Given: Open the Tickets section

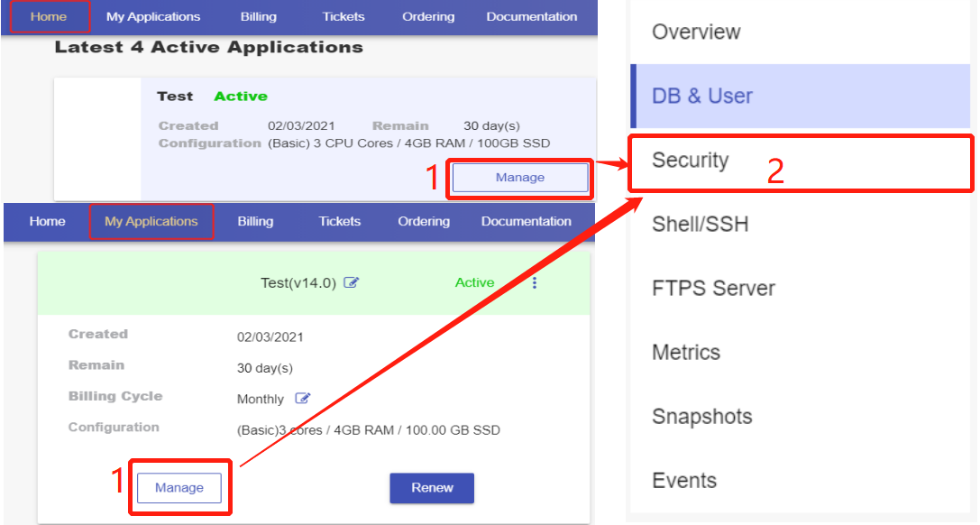Looking at the screenshot, I should tap(343, 15).
